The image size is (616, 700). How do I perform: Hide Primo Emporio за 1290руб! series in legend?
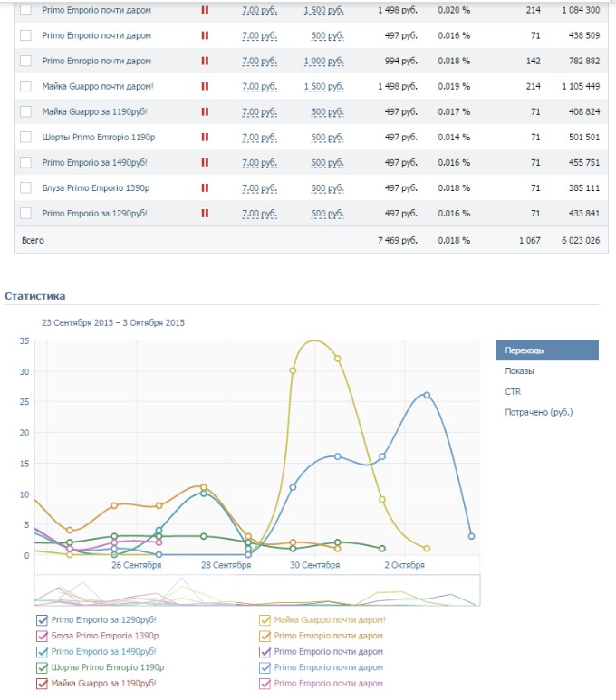[x=42, y=620]
